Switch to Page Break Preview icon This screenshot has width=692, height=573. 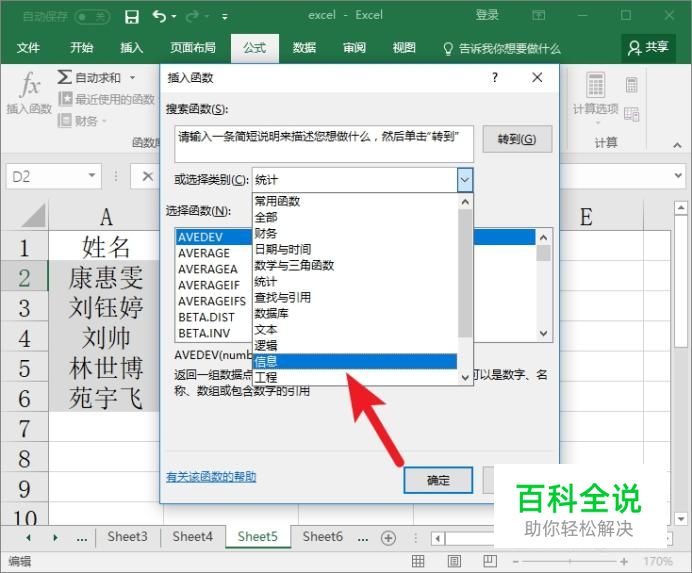tap(490, 561)
